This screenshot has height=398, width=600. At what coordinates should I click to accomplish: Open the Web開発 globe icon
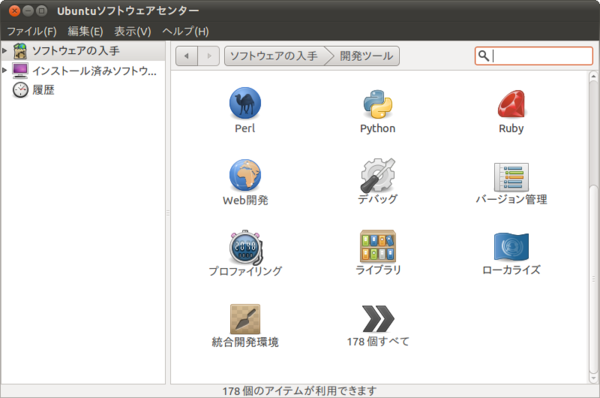pos(245,175)
